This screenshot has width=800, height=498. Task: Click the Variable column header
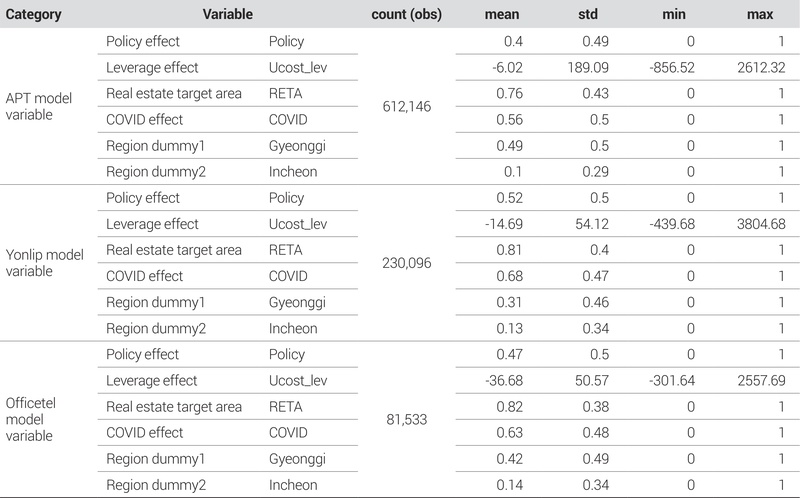click(x=226, y=16)
